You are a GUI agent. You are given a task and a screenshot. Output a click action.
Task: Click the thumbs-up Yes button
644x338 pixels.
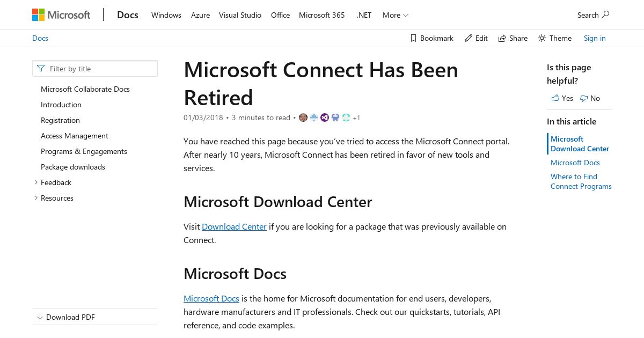click(x=562, y=98)
